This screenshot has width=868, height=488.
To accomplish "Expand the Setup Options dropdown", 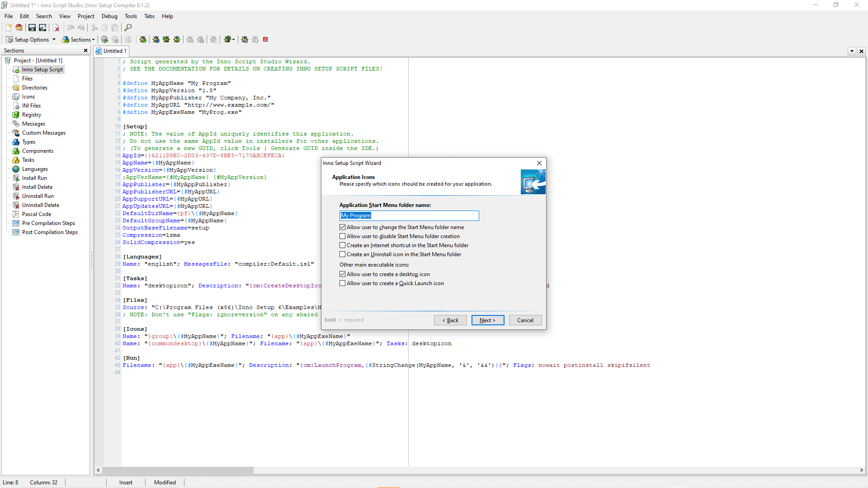I will coord(54,39).
